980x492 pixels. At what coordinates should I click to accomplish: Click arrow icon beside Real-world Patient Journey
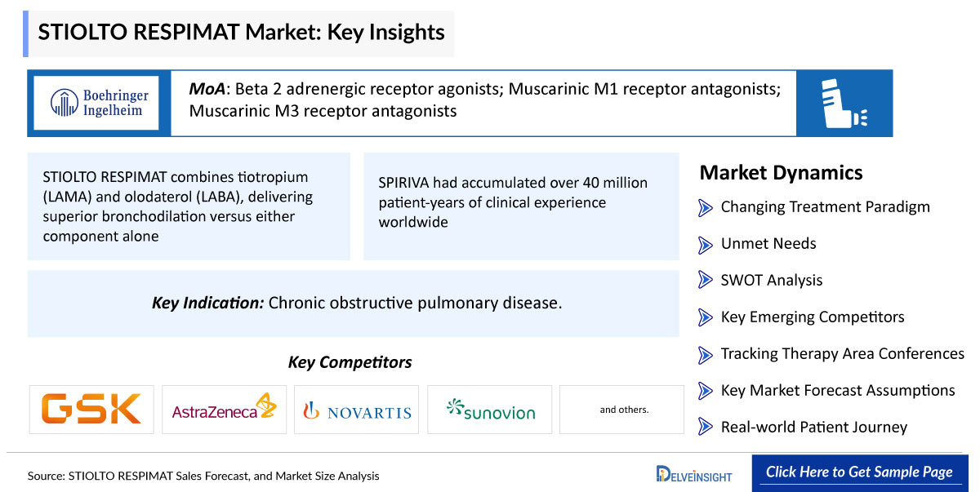(706, 427)
